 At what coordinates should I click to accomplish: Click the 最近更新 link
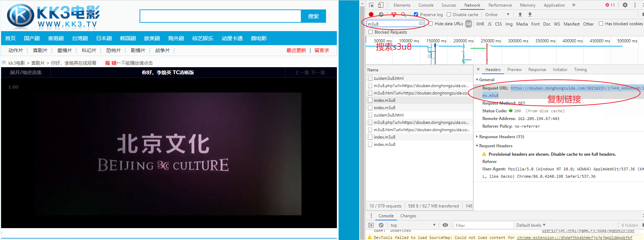tap(296, 50)
